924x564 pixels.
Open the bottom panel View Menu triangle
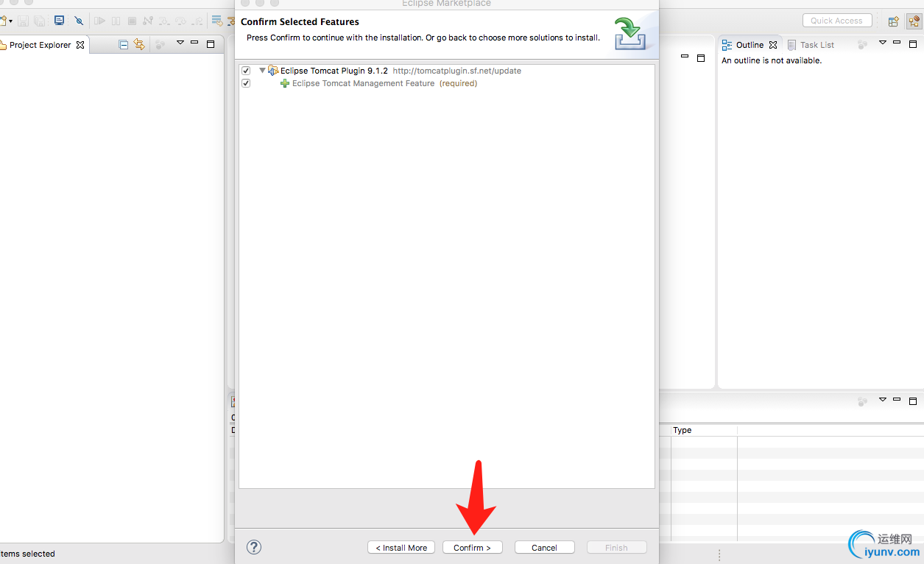(x=883, y=400)
